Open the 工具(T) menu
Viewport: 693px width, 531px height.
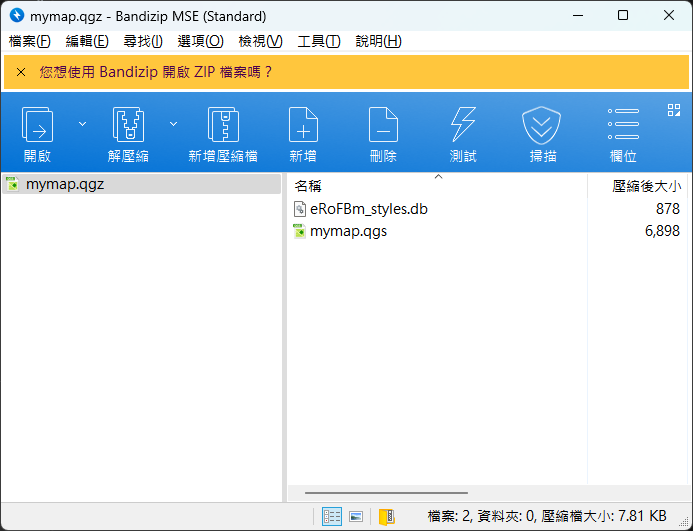click(x=319, y=41)
